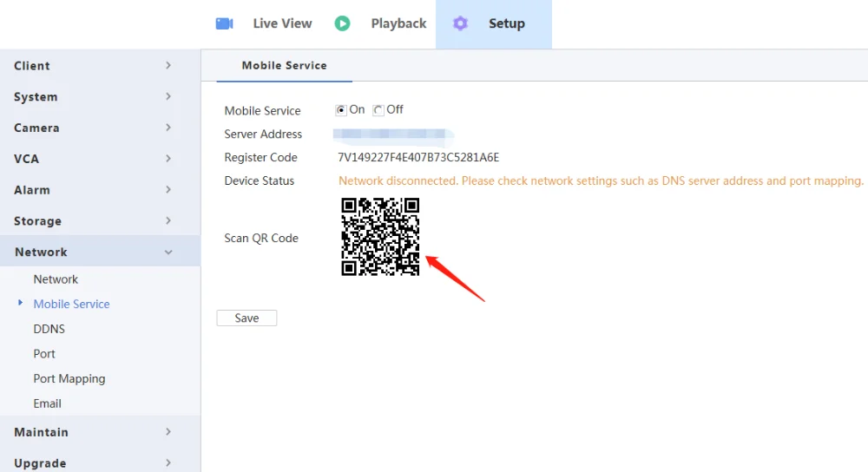The height and width of the screenshot is (472, 868).
Task: Open the Camera sidebar section
Action: [x=100, y=128]
